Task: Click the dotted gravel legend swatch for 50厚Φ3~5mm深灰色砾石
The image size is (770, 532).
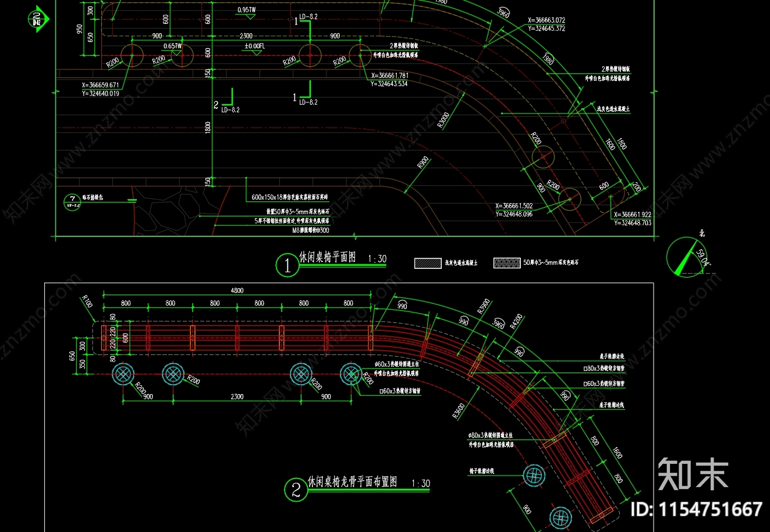Action: (507, 263)
